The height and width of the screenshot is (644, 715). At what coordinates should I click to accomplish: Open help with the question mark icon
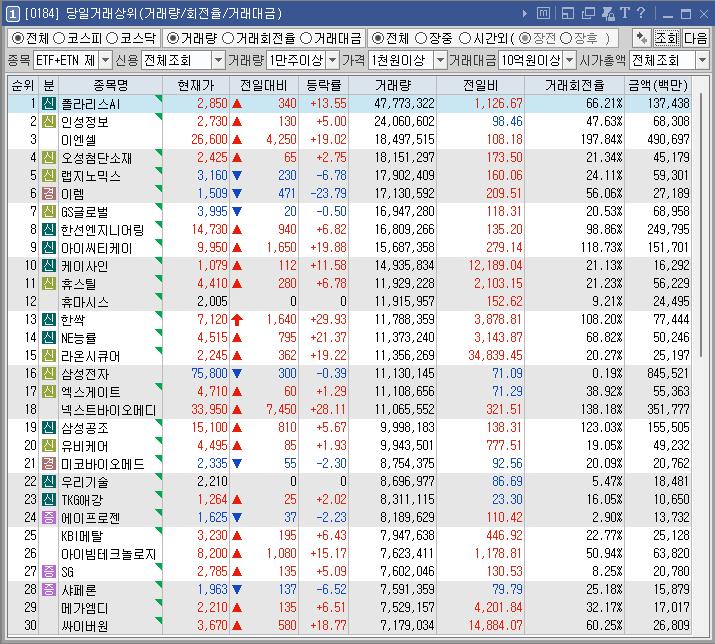coord(641,13)
